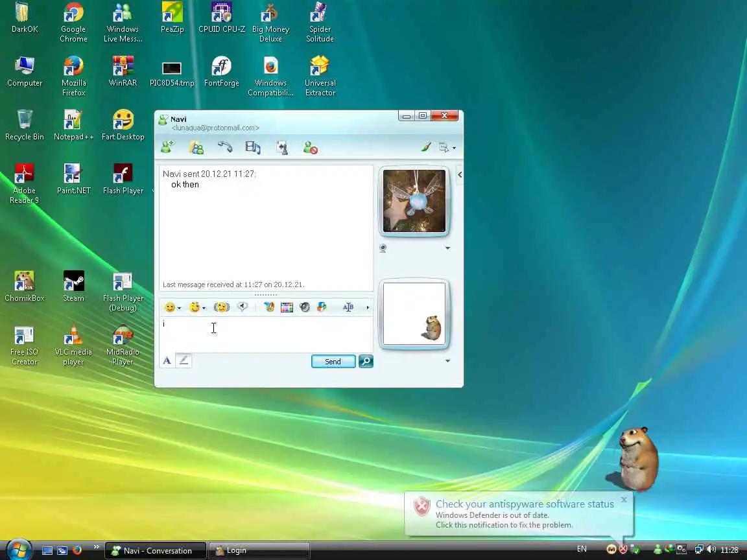This screenshot has width=747, height=560.
Task: Switch to handwriting pen mode
Action: [184, 361]
